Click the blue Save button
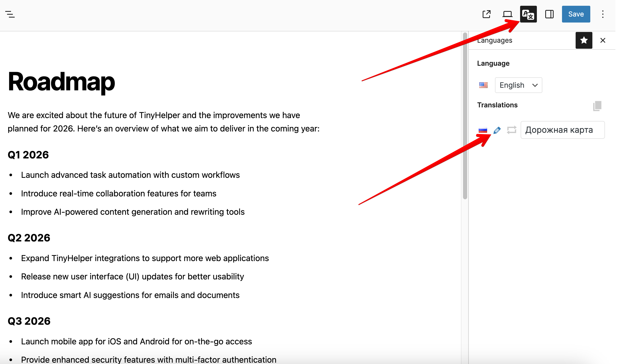617x364 pixels. click(576, 14)
